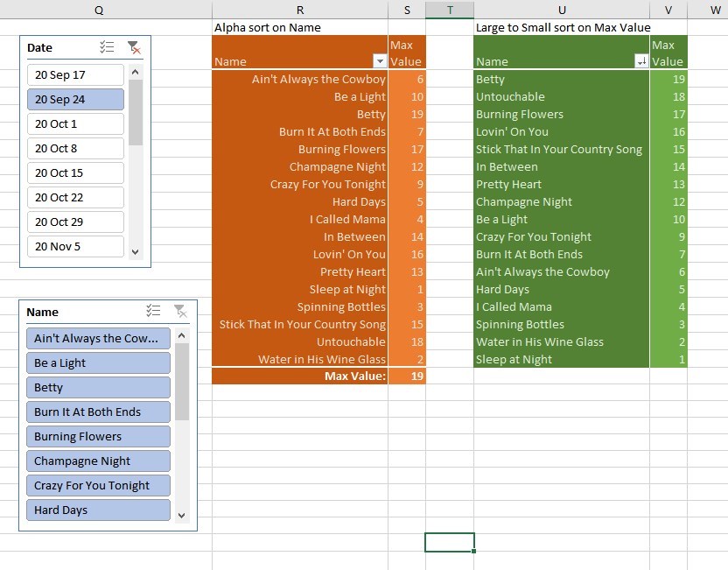Screen dimensions: 728x570
Task: Select column T header
Action: click(450, 10)
